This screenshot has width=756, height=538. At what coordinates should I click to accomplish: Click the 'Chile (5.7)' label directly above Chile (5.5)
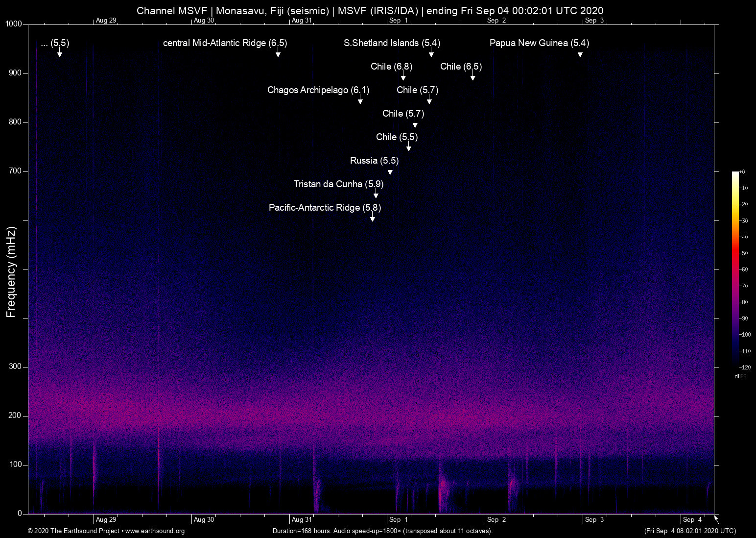403,114
